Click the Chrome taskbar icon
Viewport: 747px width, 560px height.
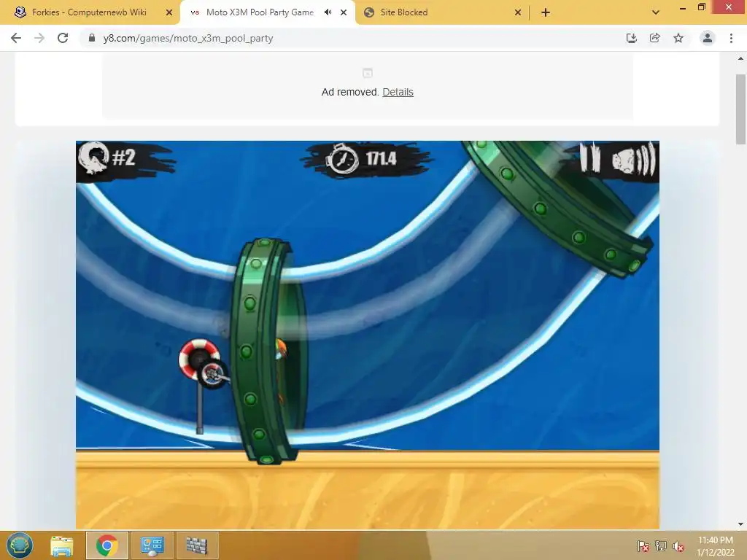107,545
